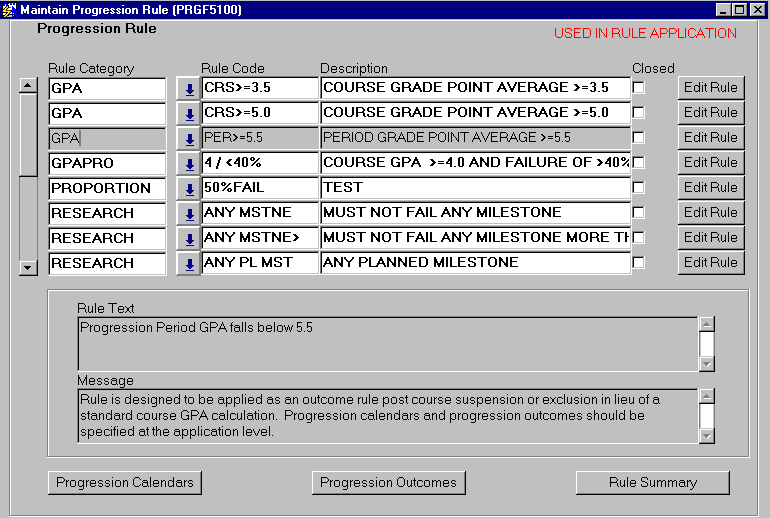Click the Progression Outcomes button

[x=388, y=482]
